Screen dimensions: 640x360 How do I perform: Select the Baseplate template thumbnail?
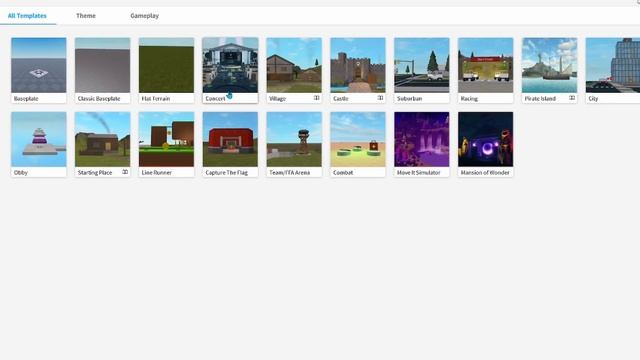[39, 65]
